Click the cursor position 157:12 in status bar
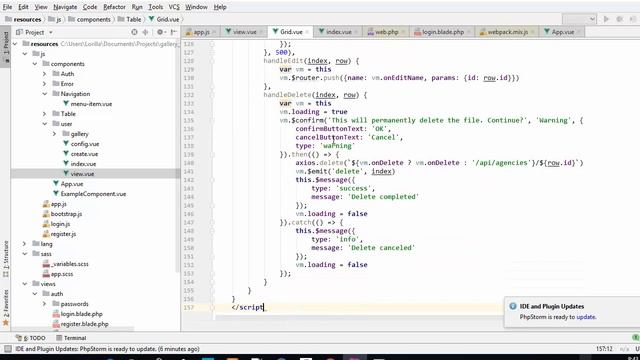The height and width of the screenshot is (360, 640). tap(604, 349)
